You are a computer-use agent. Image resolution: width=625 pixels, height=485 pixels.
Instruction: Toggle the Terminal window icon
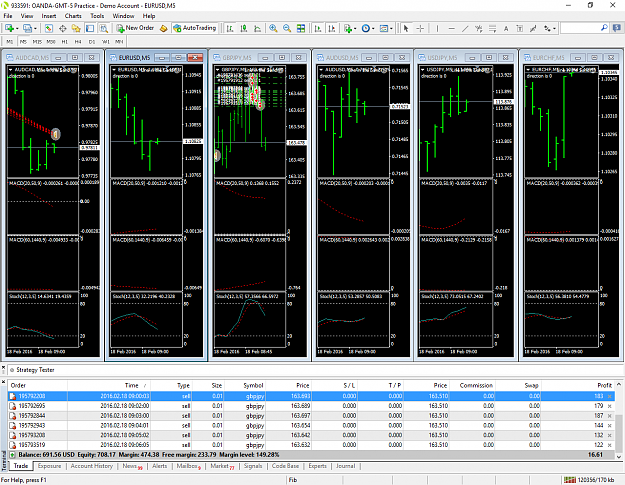[x=90, y=28]
